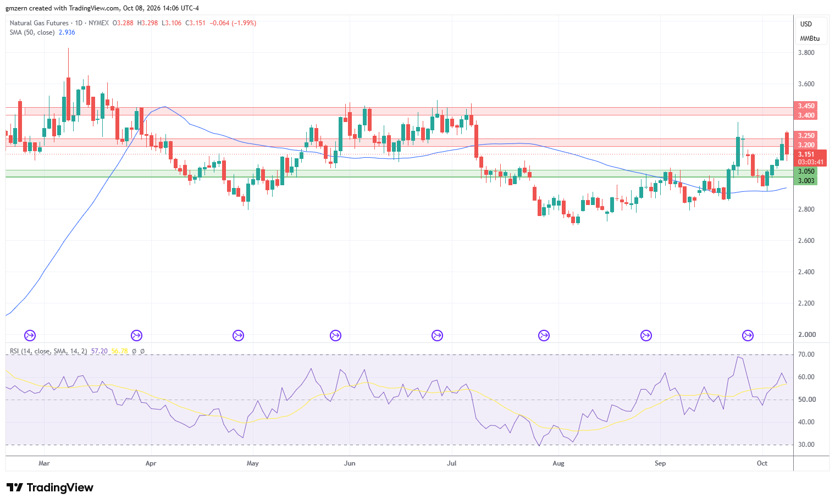Click the contract rollover marker for September
The image size is (835, 504).
(646, 335)
